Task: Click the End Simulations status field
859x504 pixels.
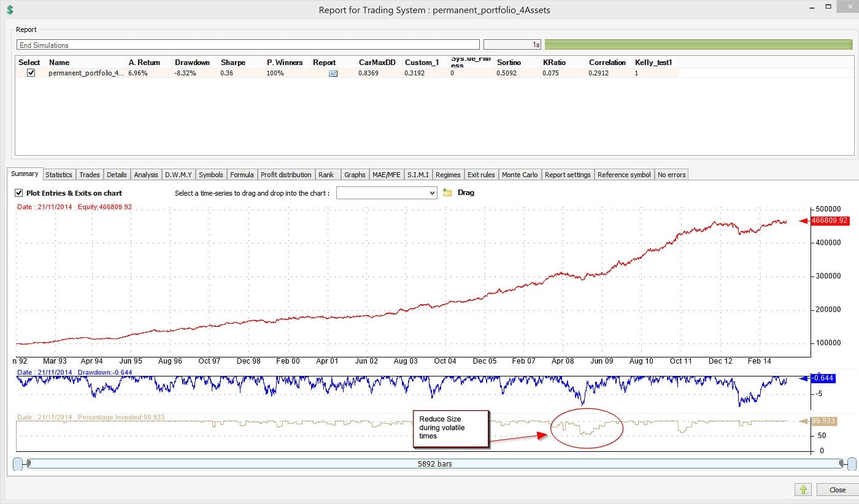Action: (248, 45)
